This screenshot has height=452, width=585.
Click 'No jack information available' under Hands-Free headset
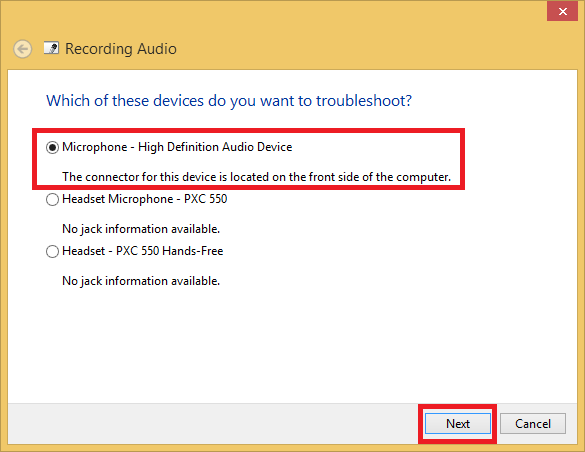click(141, 280)
